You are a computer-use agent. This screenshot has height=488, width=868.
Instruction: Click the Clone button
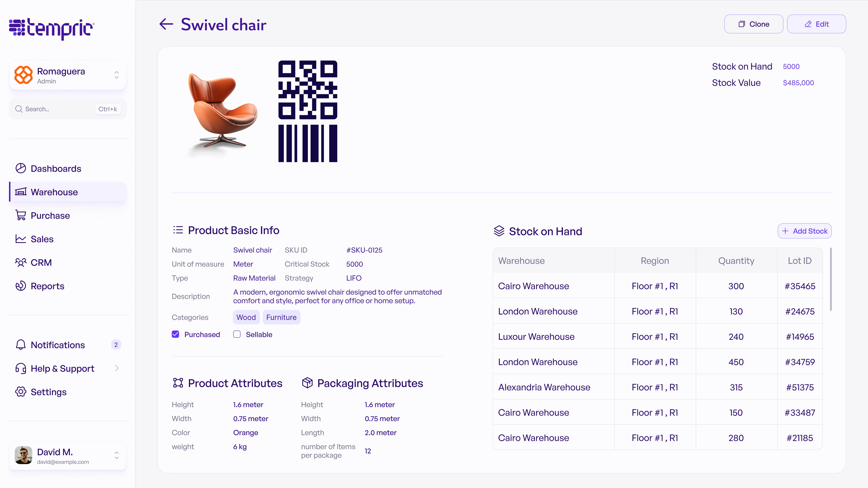point(753,24)
